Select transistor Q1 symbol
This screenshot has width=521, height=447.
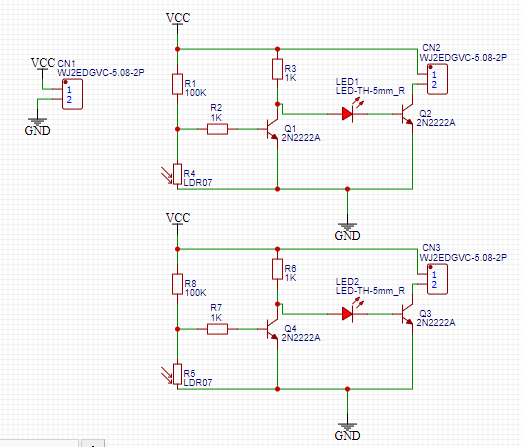click(272, 129)
